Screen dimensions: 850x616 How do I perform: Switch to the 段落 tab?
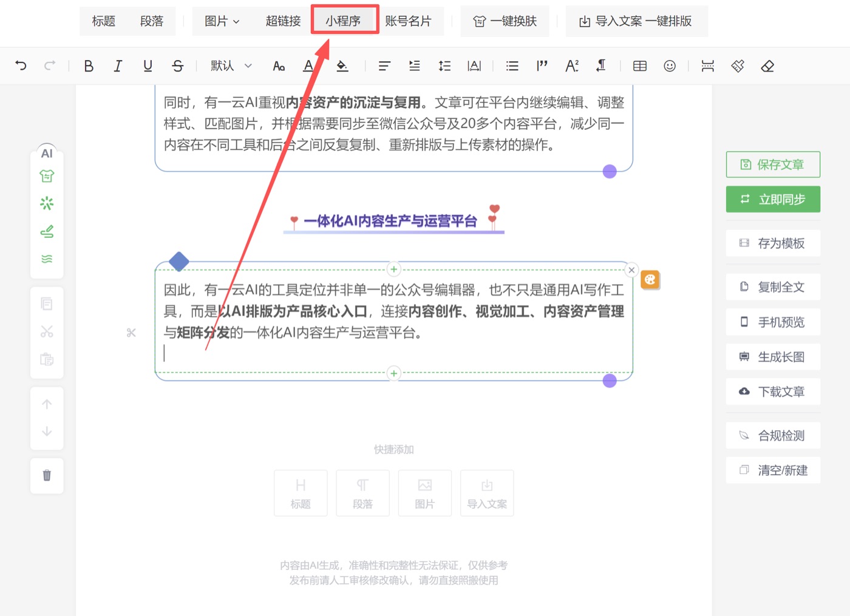tap(152, 21)
